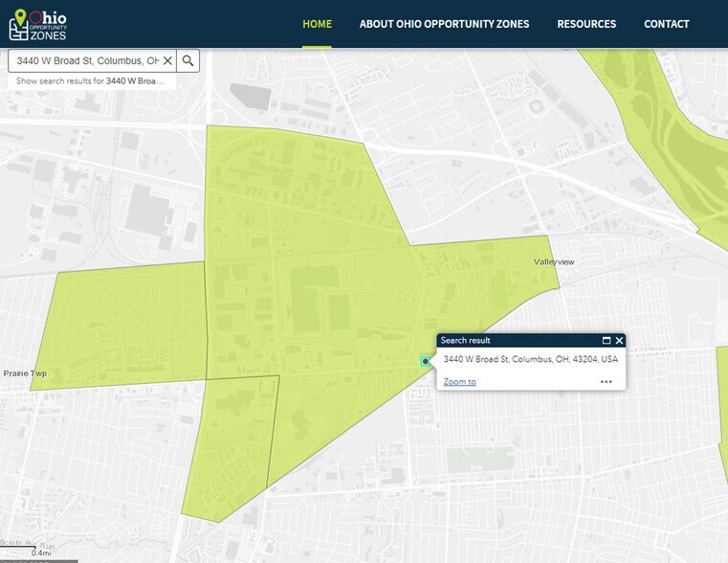Screen dimensions: 728x563
Task: Click the Zoom to link
Action: (459, 382)
